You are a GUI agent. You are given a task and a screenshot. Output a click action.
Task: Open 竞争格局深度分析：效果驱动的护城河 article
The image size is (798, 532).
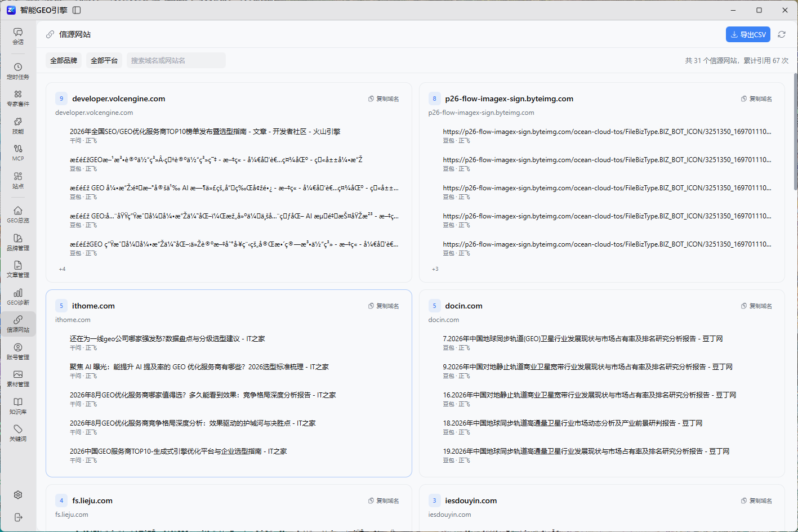pos(193,423)
